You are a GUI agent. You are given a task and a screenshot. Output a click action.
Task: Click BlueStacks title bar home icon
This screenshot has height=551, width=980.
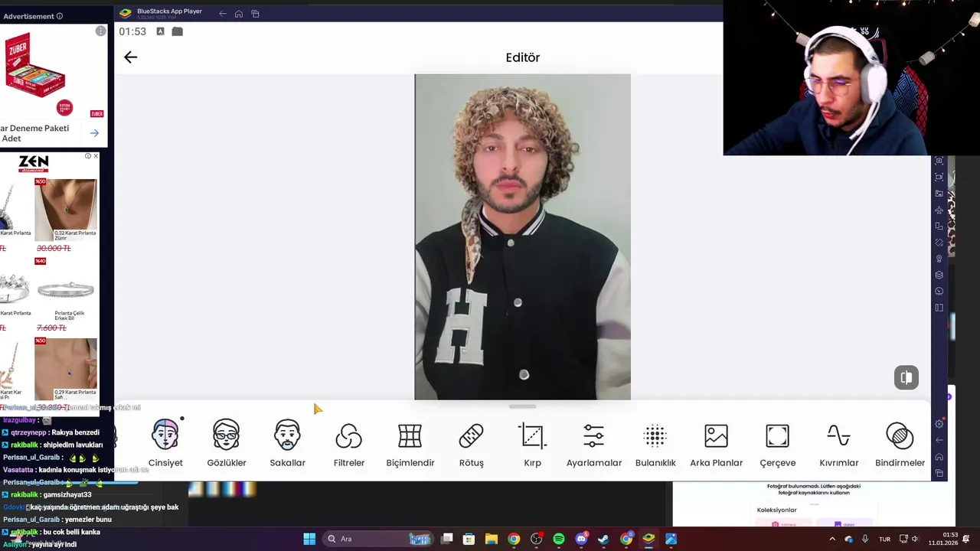[239, 14]
